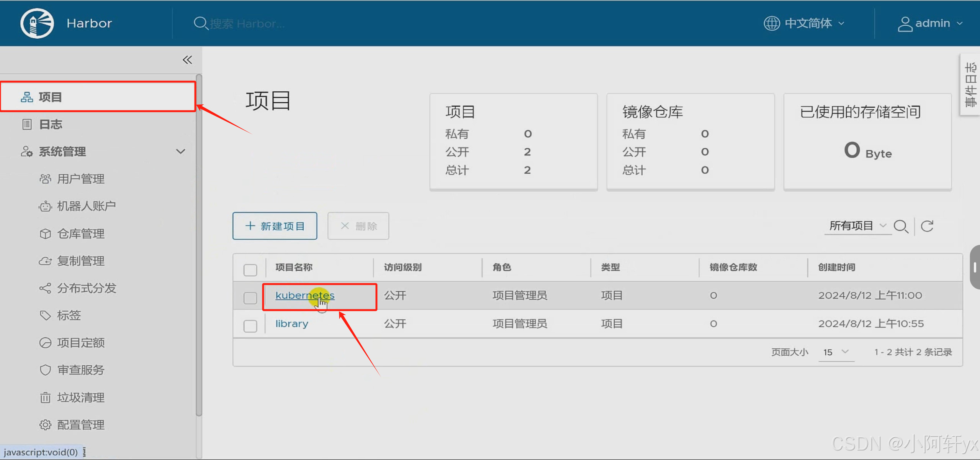Viewport: 980px width, 460px height.
Task: Click the interrogation services shield icon
Action: tap(45, 370)
